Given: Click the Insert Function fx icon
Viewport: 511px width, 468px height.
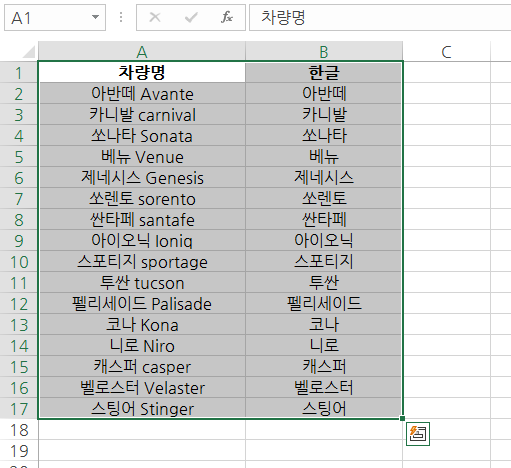Looking at the screenshot, I should [227, 17].
